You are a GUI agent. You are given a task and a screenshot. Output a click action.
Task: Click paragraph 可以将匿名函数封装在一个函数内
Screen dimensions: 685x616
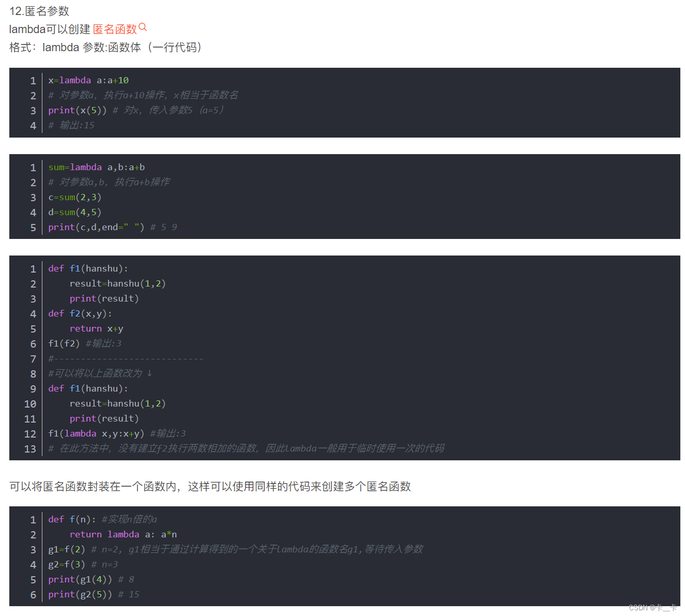tap(210, 487)
